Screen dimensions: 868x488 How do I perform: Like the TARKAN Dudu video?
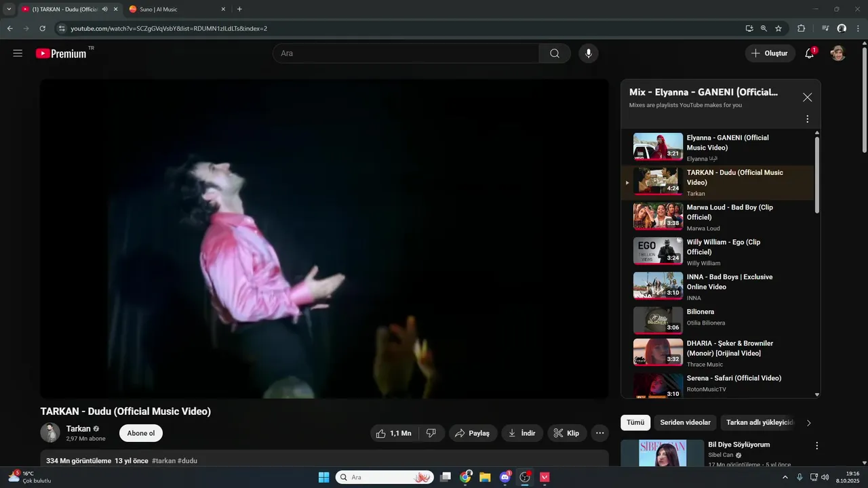click(x=395, y=433)
